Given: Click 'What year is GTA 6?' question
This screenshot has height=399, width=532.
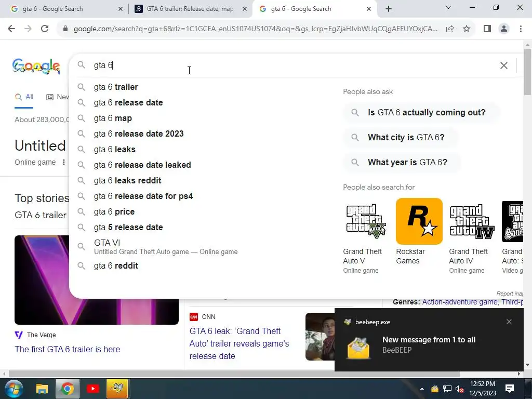Looking at the screenshot, I should [402, 162].
